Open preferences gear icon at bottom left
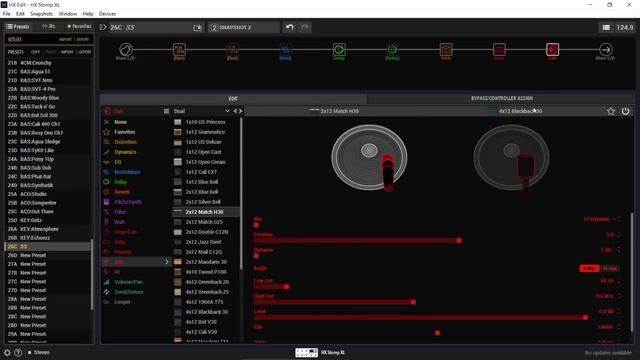Screen dimensions: 640x360 click(7, 352)
